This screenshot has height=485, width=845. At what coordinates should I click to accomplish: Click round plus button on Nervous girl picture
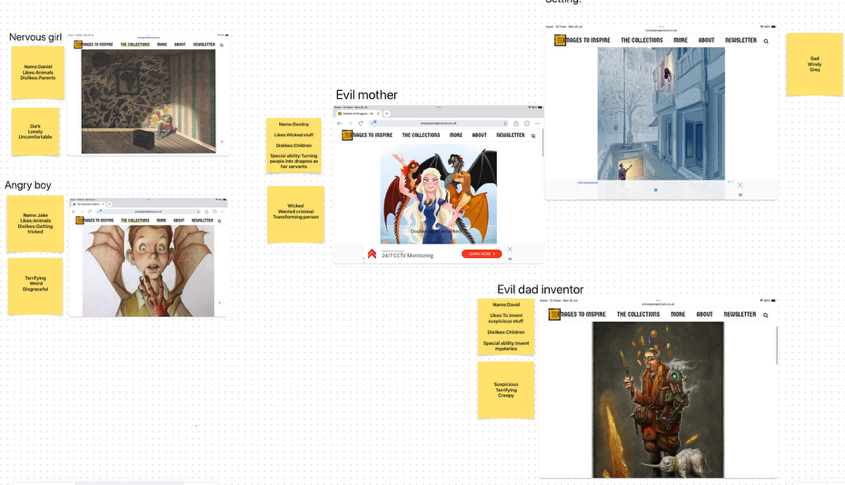(x=221, y=142)
